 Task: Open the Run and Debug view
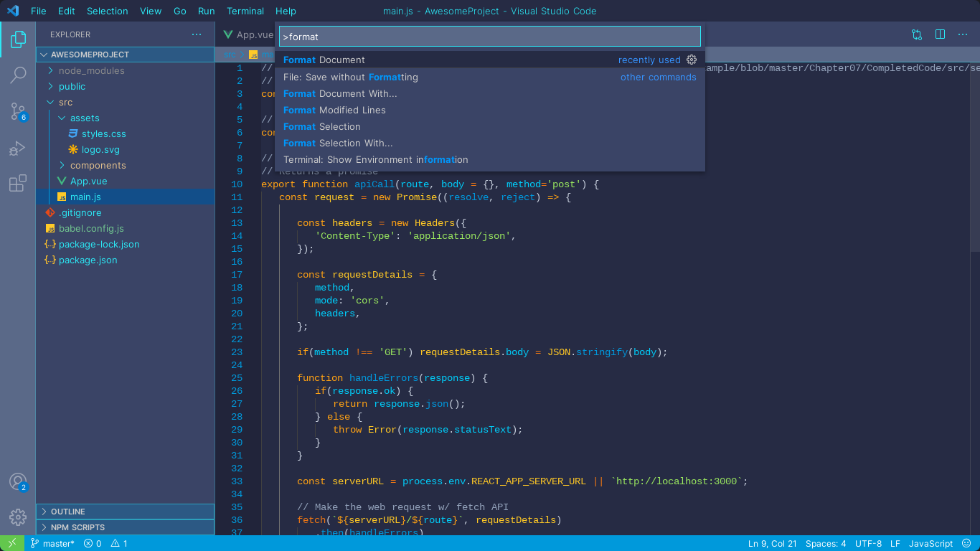point(18,148)
